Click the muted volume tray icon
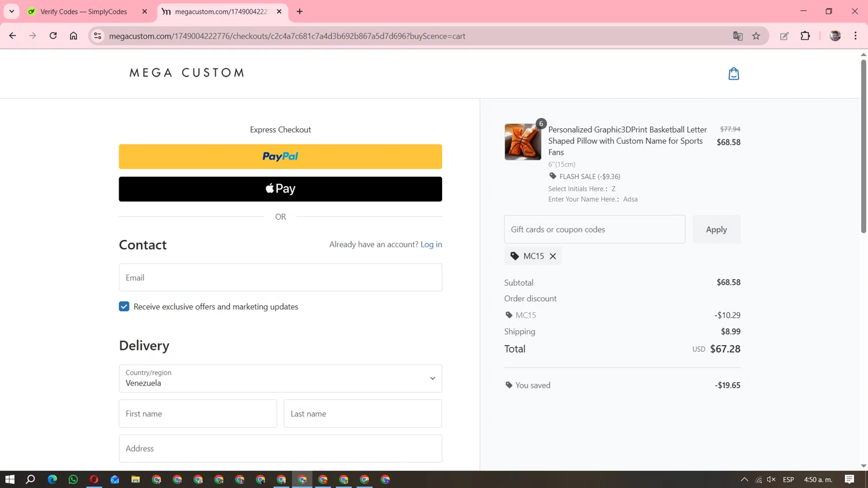The height and width of the screenshot is (488, 868). pyautogui.click(x=771, y=479)
